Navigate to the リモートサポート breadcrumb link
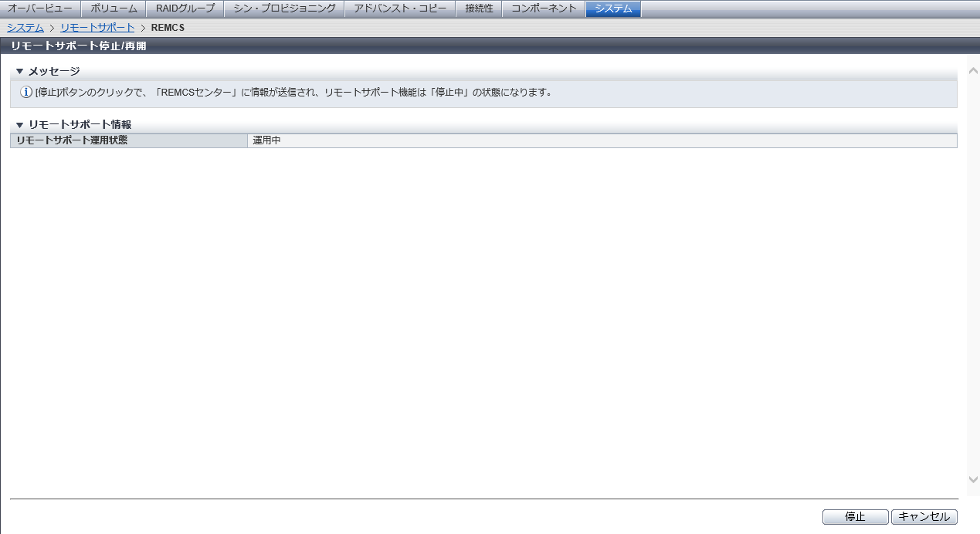Viewport: 980px width, 534px height. coord(97,28)
